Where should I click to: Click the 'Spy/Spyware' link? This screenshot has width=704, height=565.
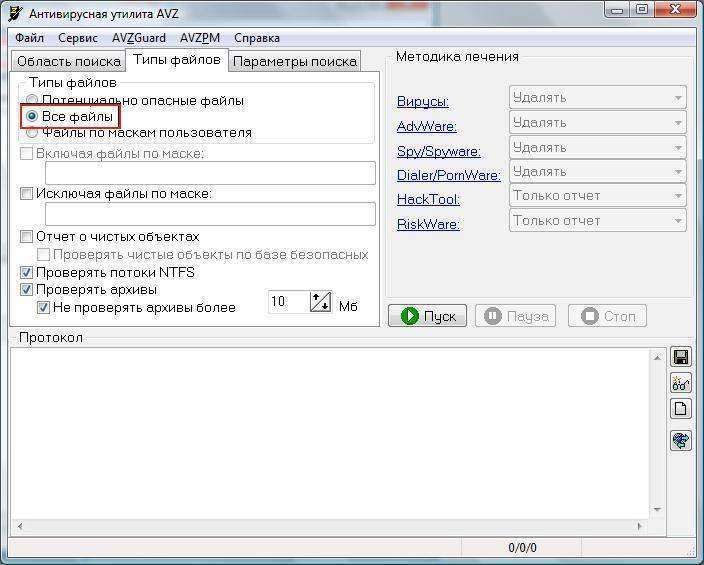tap(438, 151)
